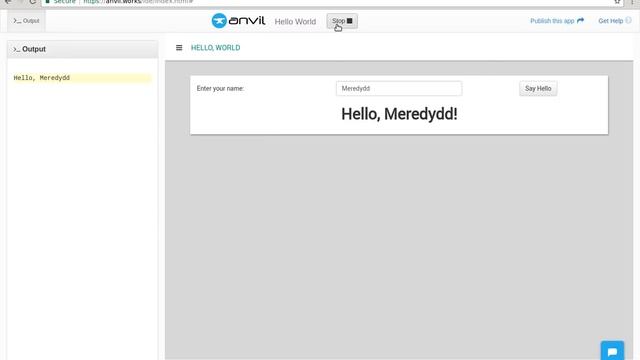Go back in browser
This screenshot has height=360, width=640.
7,2
